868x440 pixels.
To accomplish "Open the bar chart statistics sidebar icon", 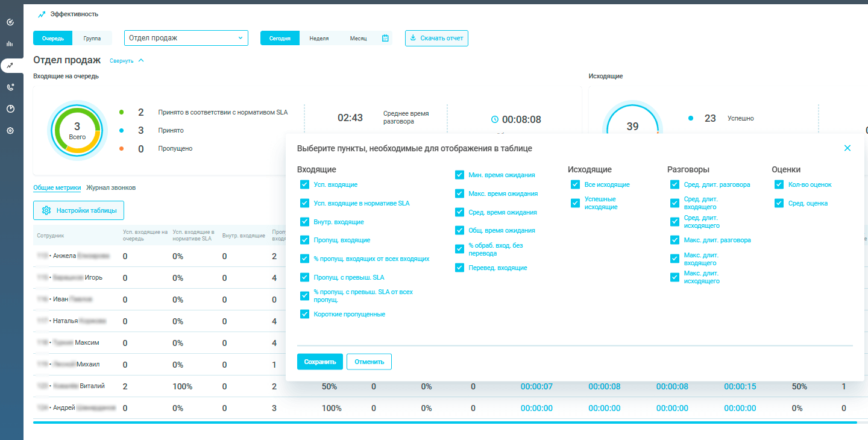I will coord(10,43).
